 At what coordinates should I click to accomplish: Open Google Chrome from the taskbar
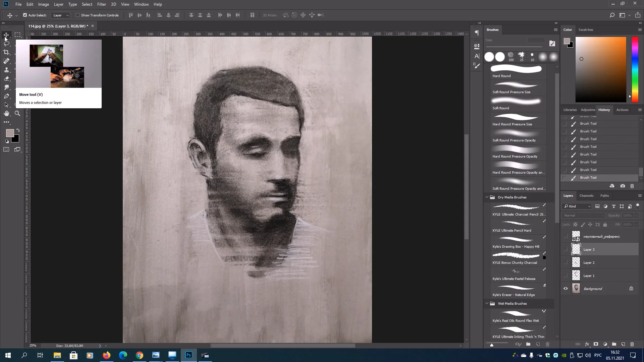pyautogui.click(x=140, y=355)
